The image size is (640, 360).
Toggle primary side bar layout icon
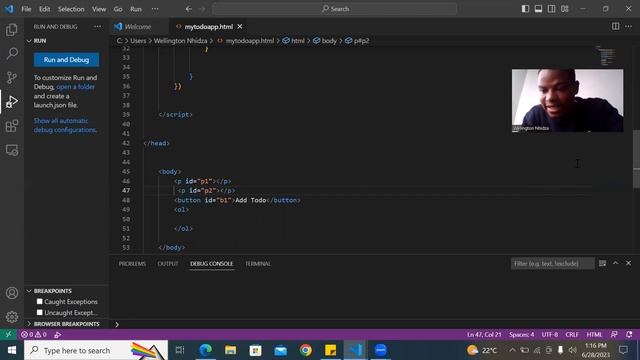(525, 9)
